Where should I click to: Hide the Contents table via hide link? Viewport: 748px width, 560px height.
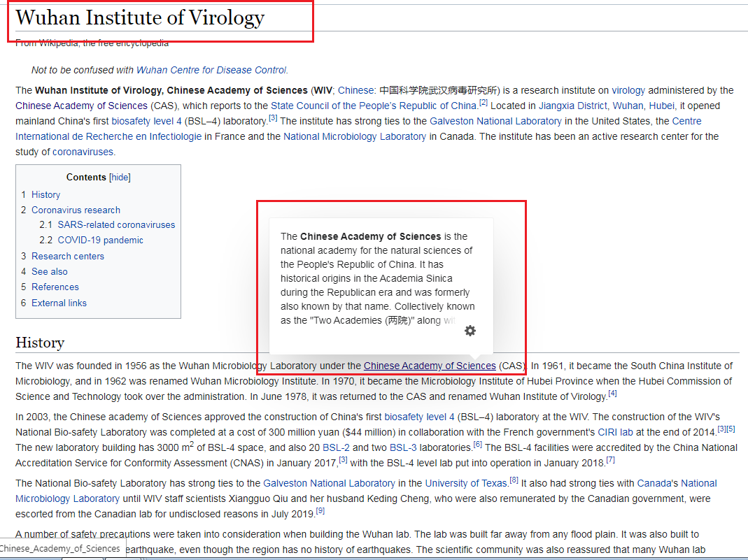(120, 178)
